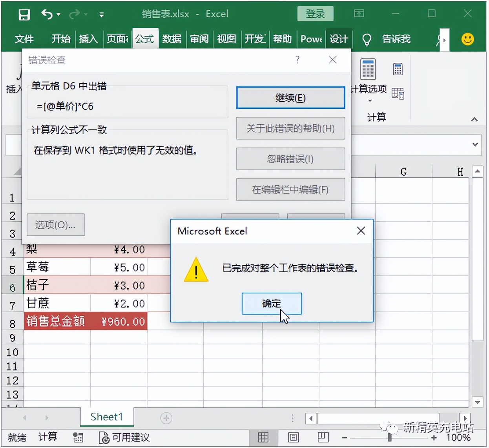Click the Save icon on Quick Access Toolbar
Image resolution: width=489 pixels, height=448 pixels.
click(24, 14)
